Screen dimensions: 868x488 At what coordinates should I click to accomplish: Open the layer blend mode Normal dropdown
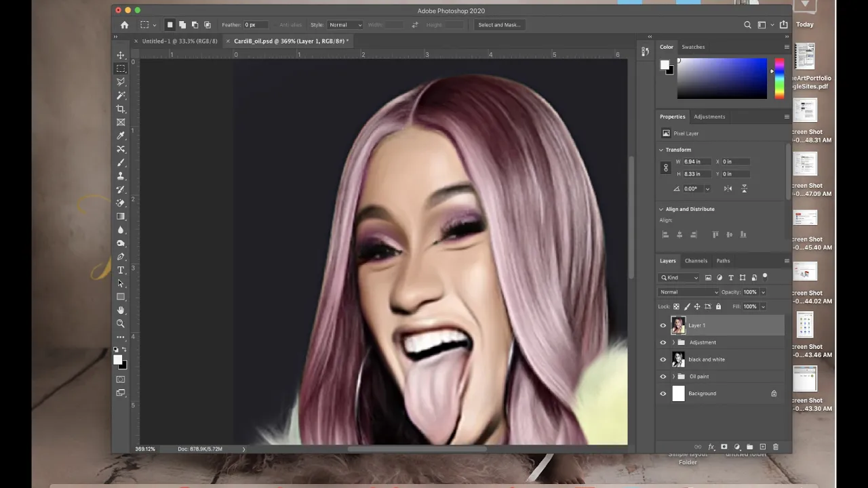[x=688, y=292]
